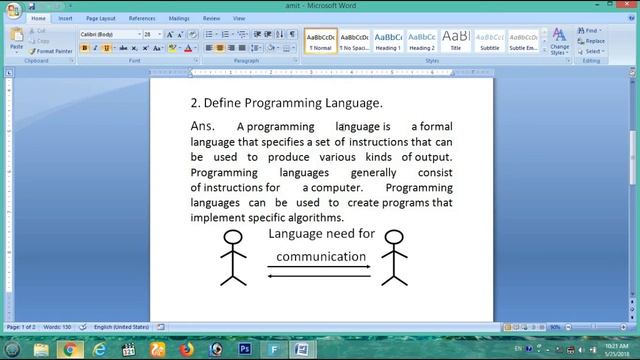
Task: Open Internet Explorer from the taskbar
Action: pos(99,349)
